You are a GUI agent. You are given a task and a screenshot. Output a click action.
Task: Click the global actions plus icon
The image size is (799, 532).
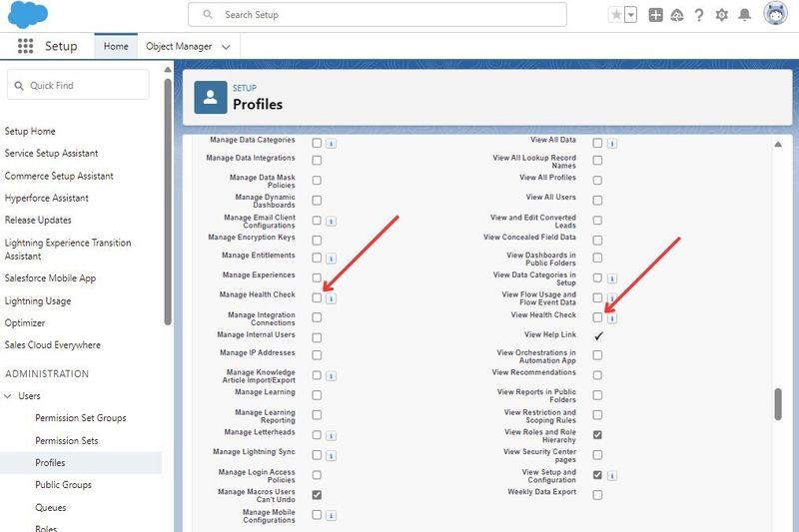[655, 15]
